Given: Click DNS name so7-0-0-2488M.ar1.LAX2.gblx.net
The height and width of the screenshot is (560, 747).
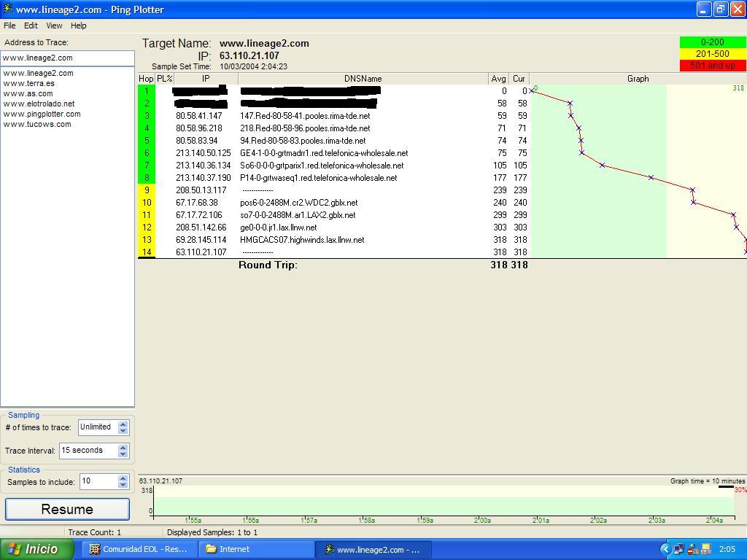Looking at the screenshot, I should click(x=298, y=215).
